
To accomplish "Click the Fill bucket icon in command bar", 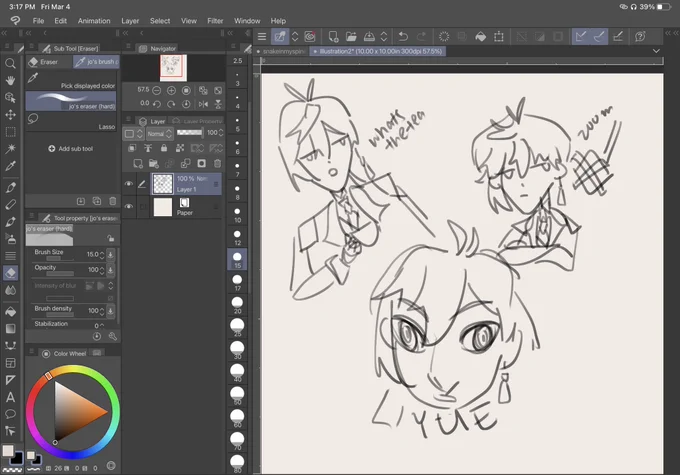I will (x=481, y=36).
